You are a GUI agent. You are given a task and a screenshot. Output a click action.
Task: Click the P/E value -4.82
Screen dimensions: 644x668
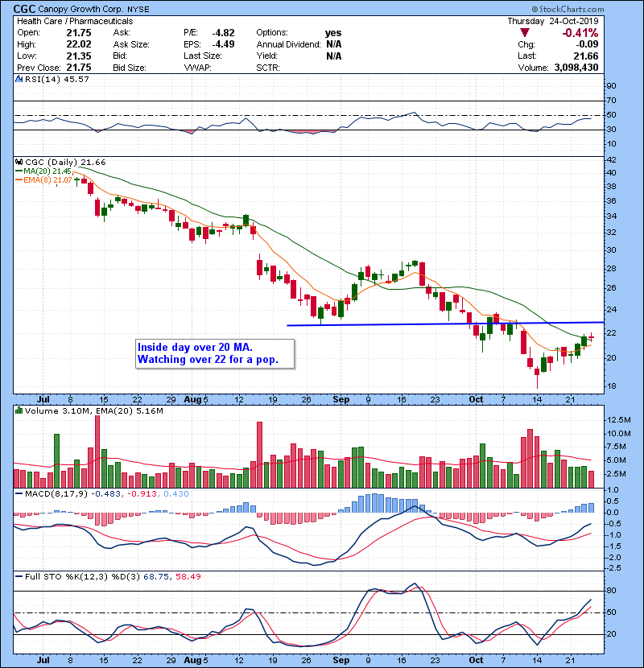point(223,33)
